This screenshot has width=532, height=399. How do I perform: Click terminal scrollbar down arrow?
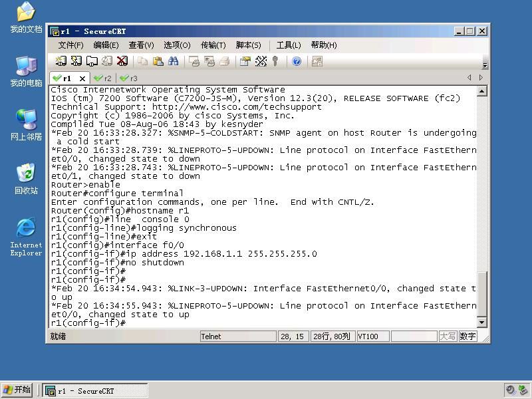(x=481, y=323)
